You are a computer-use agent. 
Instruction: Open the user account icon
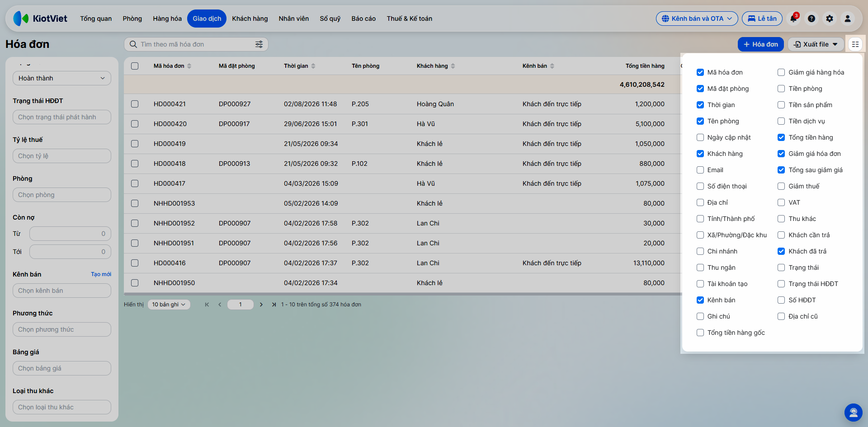click(848, 19)
